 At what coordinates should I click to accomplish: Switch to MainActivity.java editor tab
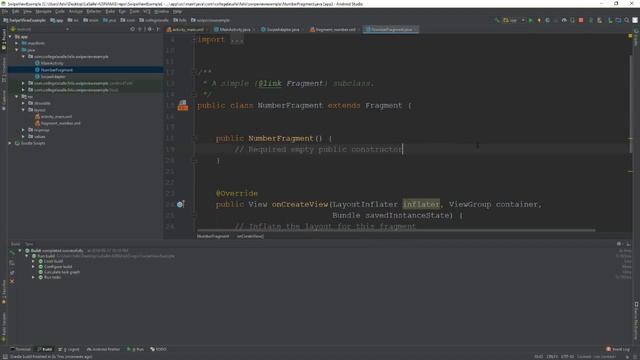tap(235, 29)
